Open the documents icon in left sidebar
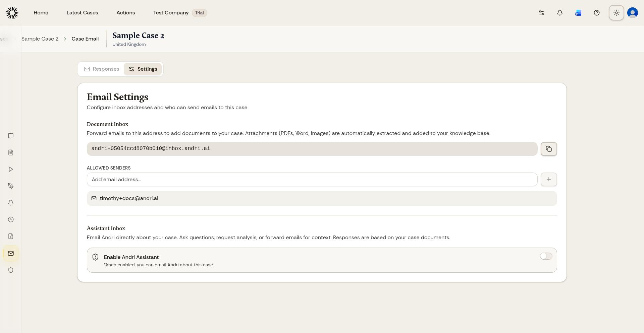Screen dimensions: 644x333 [11, 152]
